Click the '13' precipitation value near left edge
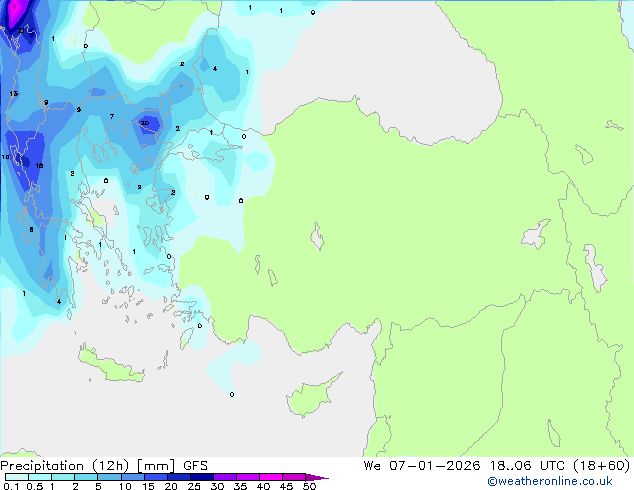This screenshot has height=490, width=634. [x=14, y=93]
